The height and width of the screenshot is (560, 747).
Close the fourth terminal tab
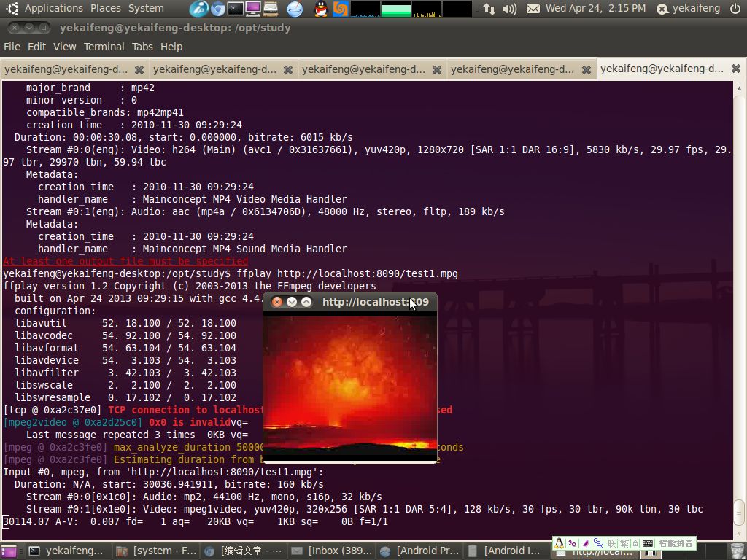[587, 70]
